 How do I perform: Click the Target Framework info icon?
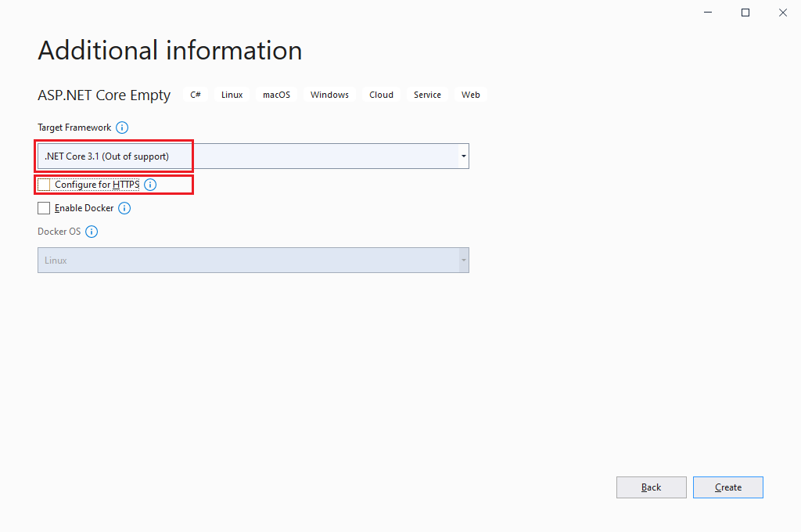pos(122,127)
